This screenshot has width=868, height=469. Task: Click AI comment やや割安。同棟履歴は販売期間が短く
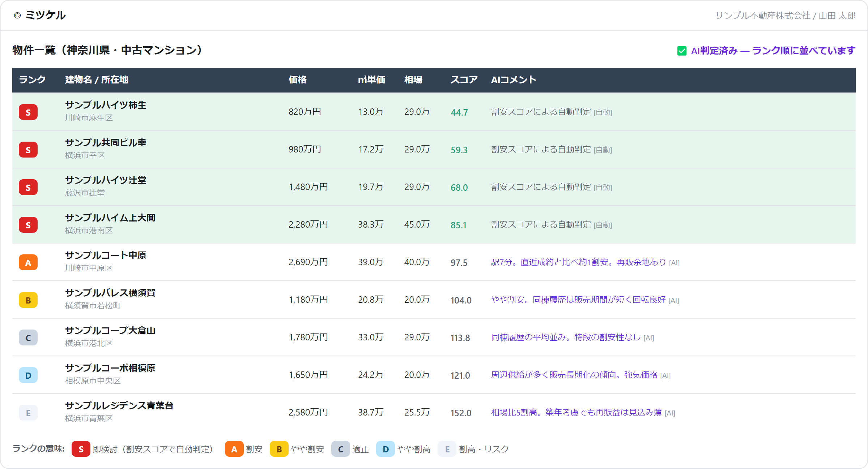click(x=578, y=300)
